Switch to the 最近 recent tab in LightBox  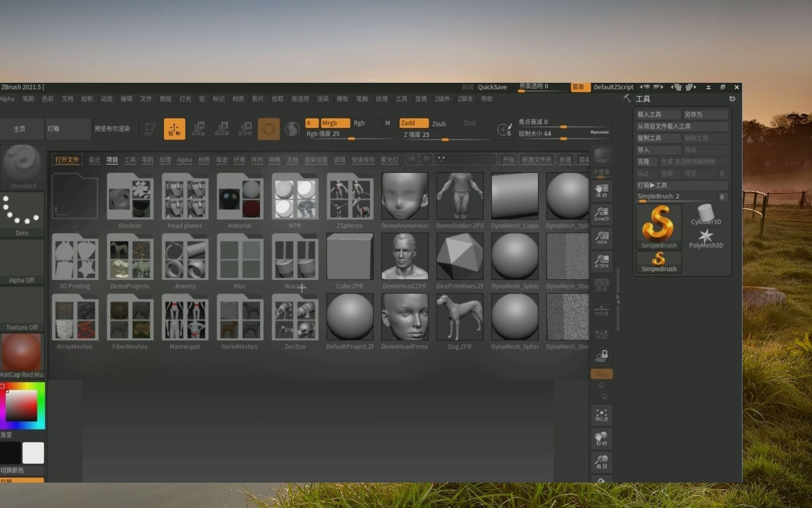pos(94,159)
